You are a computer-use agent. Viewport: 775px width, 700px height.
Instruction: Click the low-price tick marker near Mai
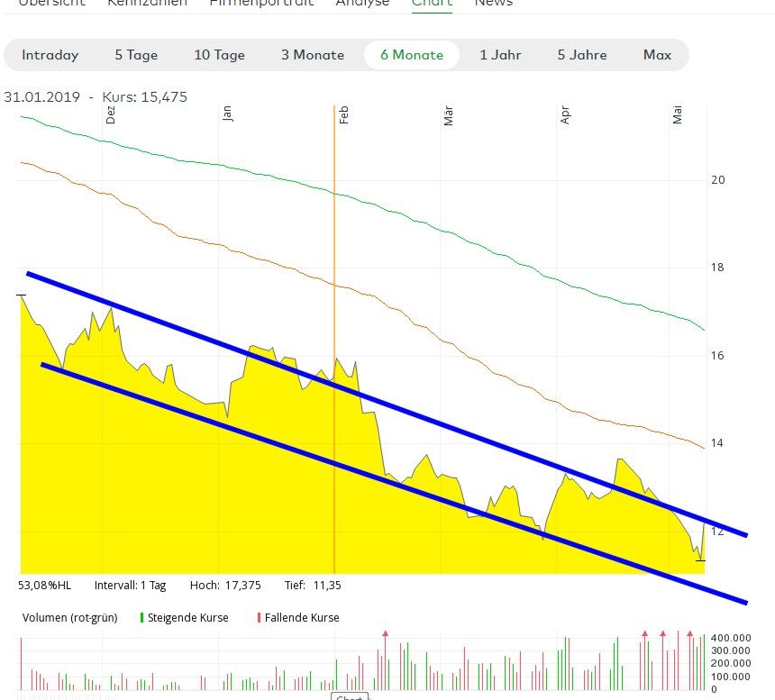point(700,560)
